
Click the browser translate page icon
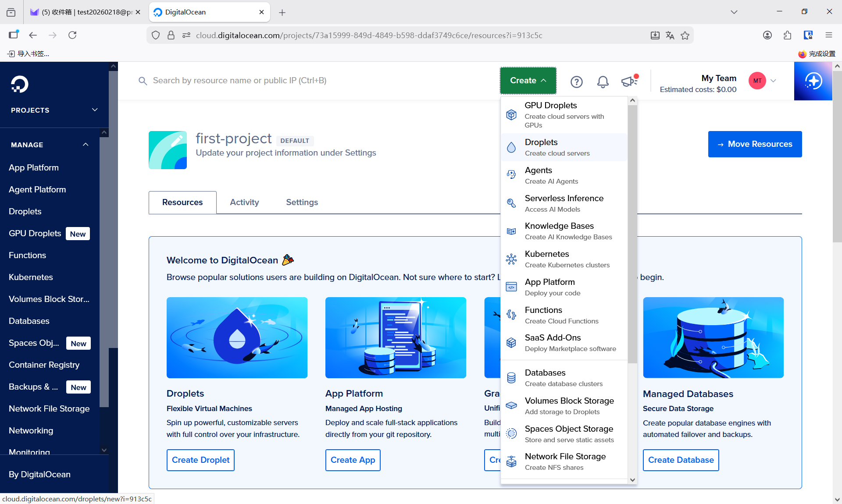coord(670,35)
